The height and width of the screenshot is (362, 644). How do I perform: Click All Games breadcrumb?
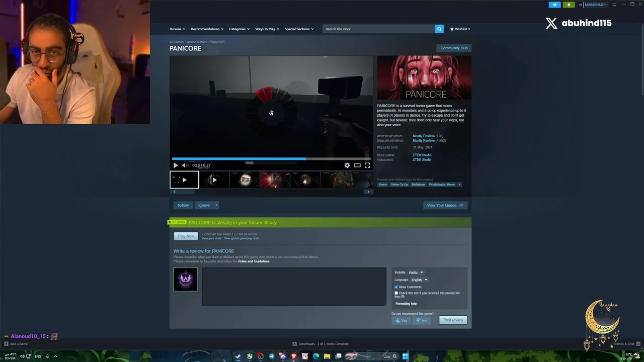pos(177,42)
